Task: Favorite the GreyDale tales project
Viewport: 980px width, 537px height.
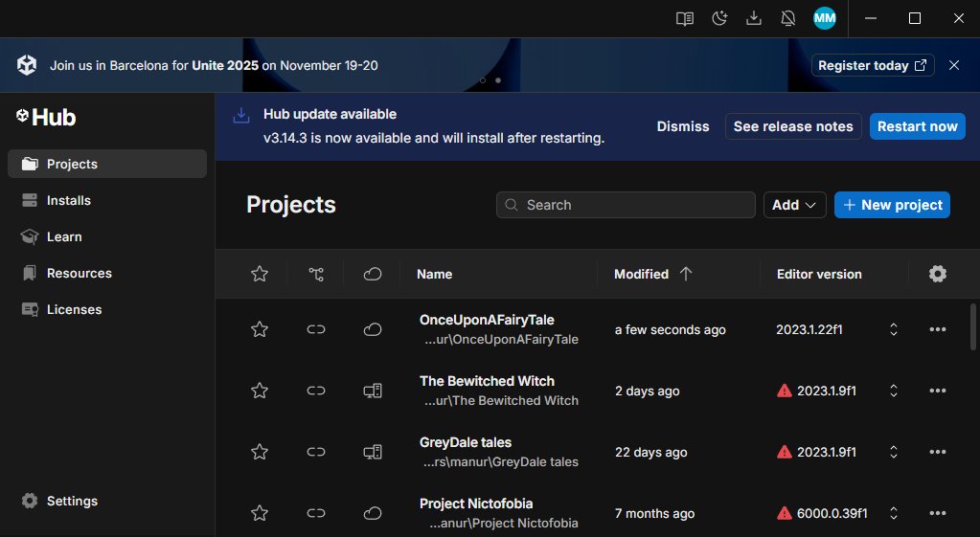Action: 260,452
